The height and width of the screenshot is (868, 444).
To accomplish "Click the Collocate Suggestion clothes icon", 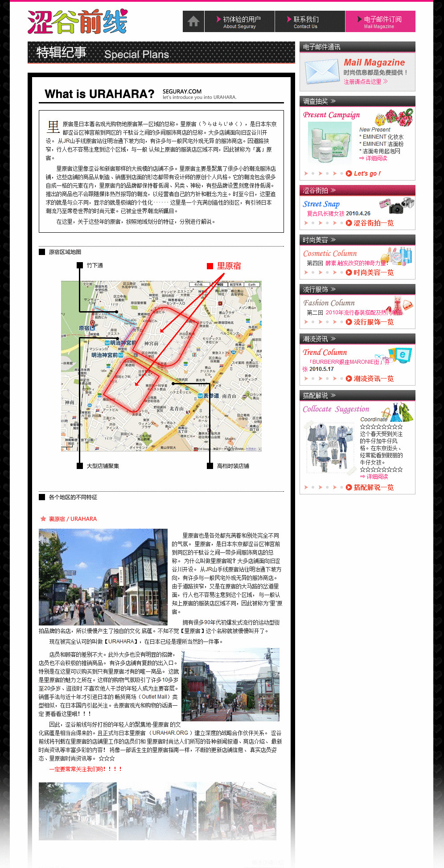I will click(x=398, y=412).
